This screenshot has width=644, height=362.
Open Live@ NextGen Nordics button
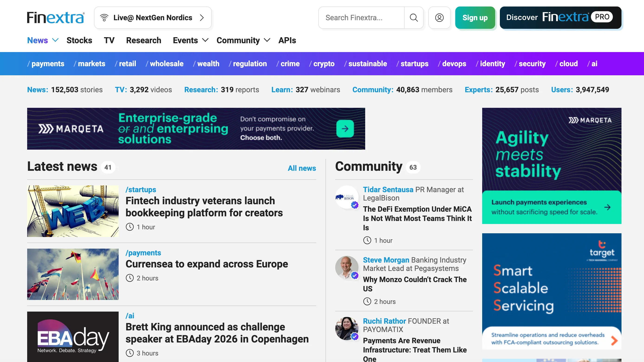click(x=153, y=17)
